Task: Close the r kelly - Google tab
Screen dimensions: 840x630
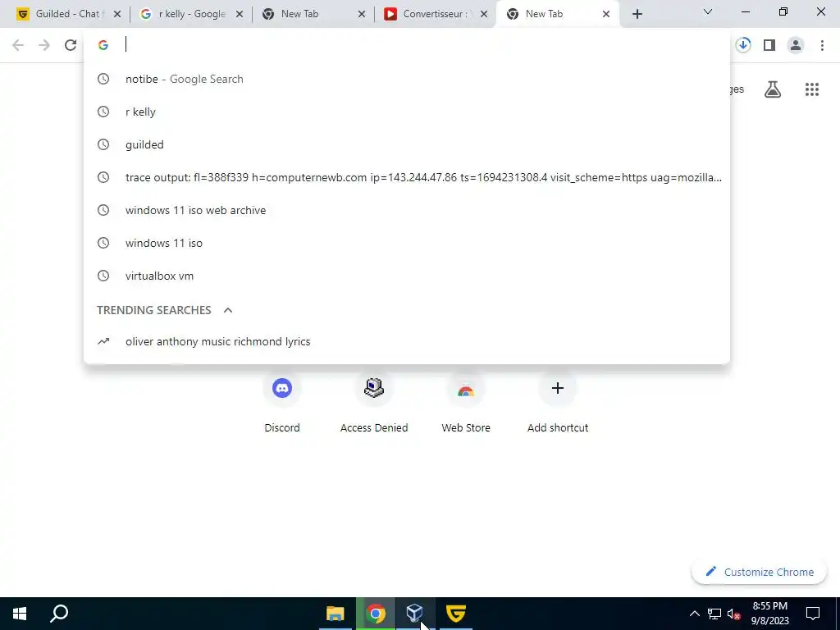Action: 240,14
